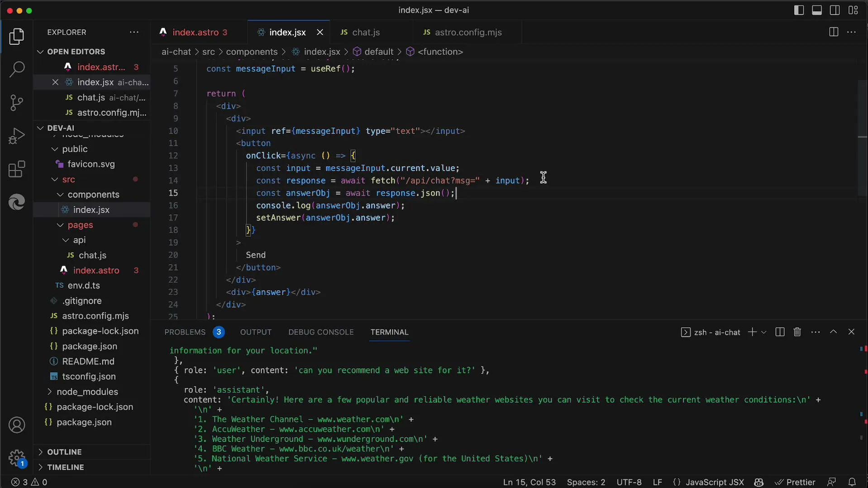Toggle Prettier formatter status

click(795, 482)
